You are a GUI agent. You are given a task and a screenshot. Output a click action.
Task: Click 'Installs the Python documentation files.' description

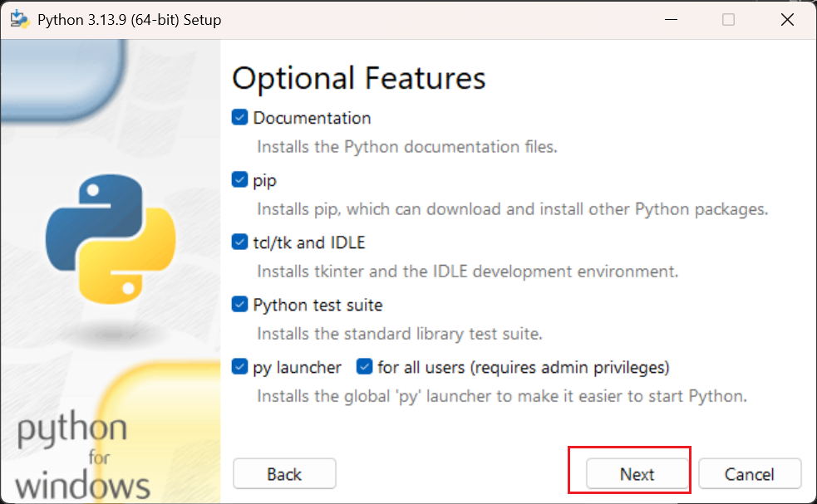pos(407,147)
